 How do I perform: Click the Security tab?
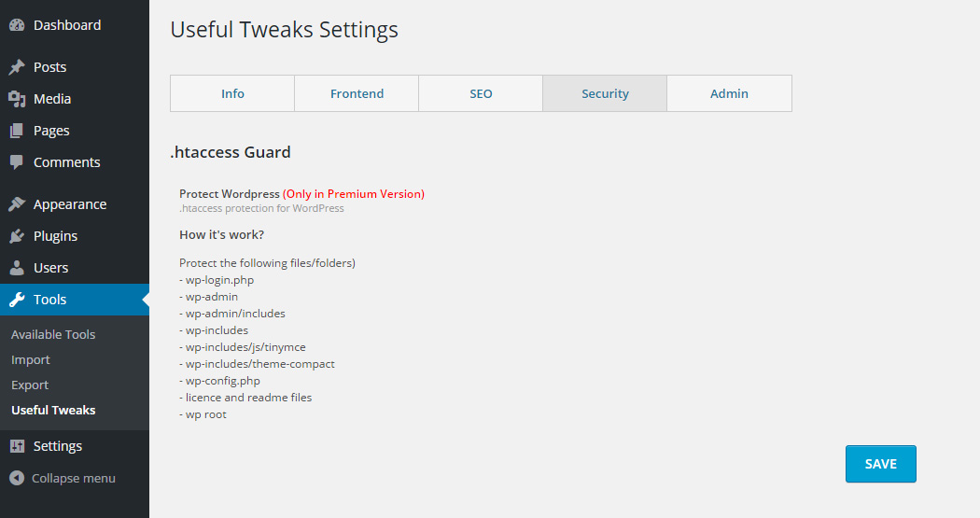click(605, 93)
